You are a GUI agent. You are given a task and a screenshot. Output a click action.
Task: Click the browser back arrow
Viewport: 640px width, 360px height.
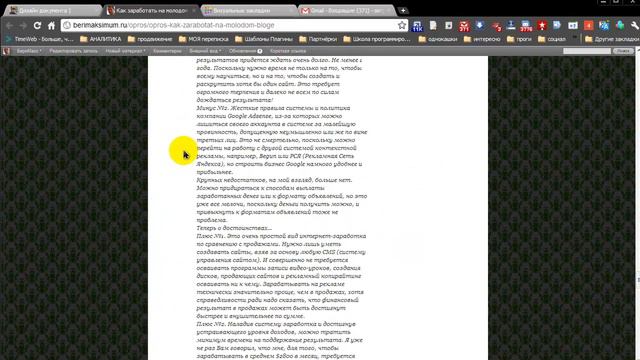(x=10, y=25)
